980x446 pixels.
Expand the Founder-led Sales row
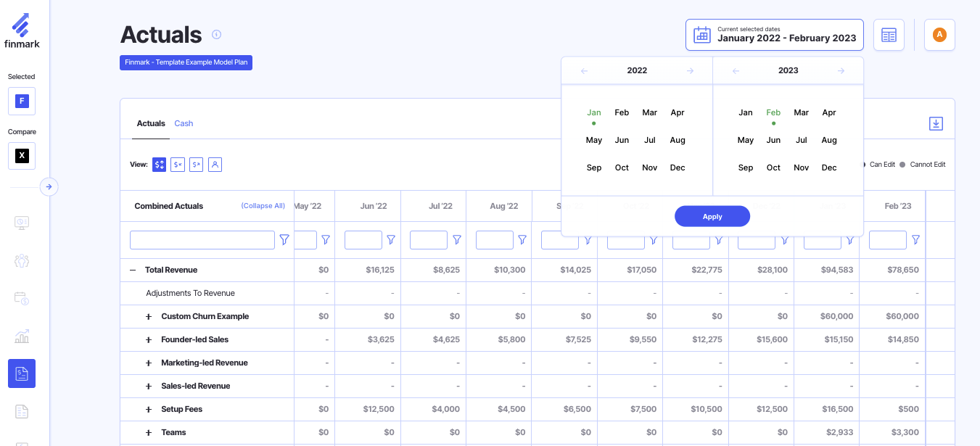(148, 339)
